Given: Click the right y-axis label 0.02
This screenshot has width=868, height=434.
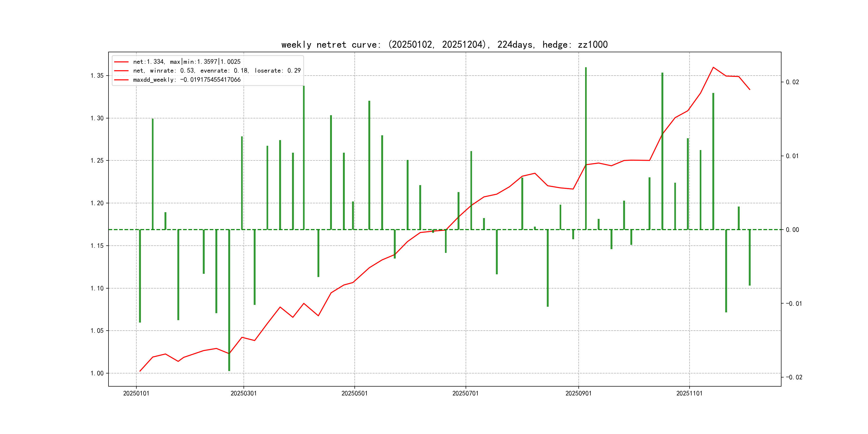Looking at the screenshot, I should click(x=792, y=82).
